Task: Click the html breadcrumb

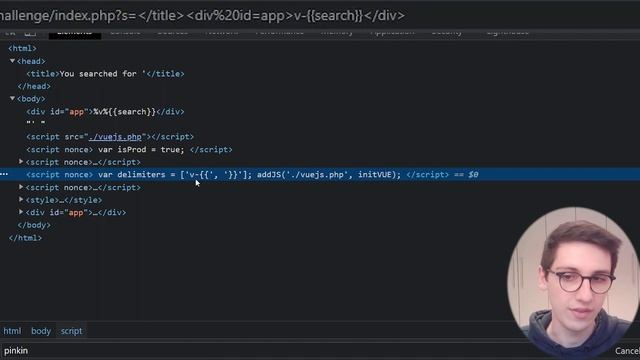Action: click(x=12, y=331)
